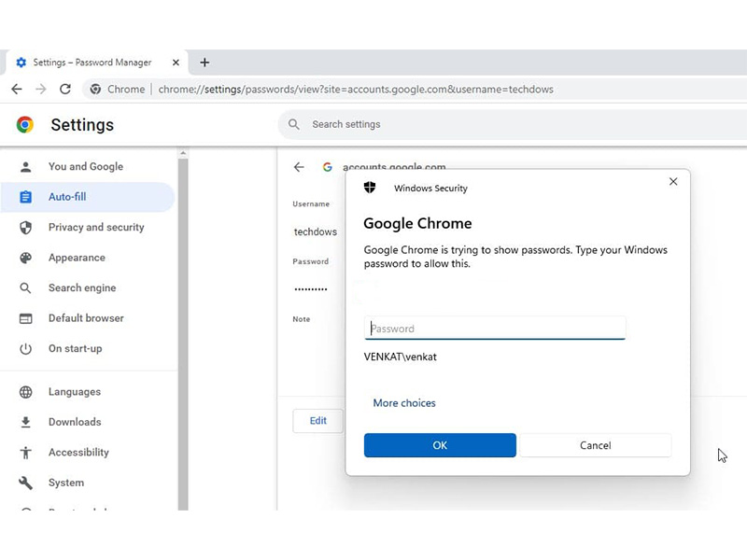747x560 pixels.
Task: Click the Search engine magnifier icon
Action: pos(26,288)
